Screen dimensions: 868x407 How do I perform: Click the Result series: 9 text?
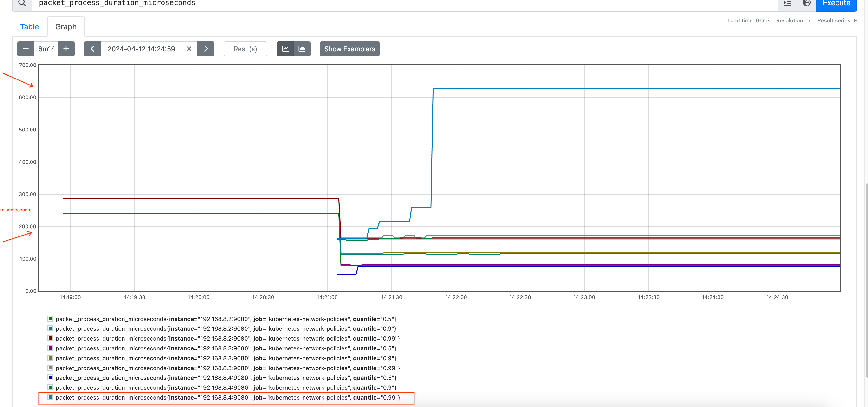[x=837, y=20]
